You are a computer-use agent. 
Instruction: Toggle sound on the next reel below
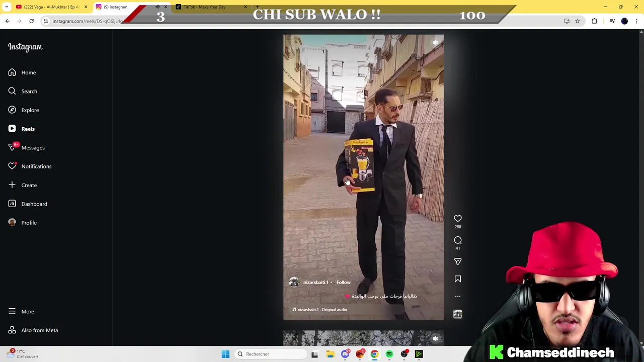point(436,338)
